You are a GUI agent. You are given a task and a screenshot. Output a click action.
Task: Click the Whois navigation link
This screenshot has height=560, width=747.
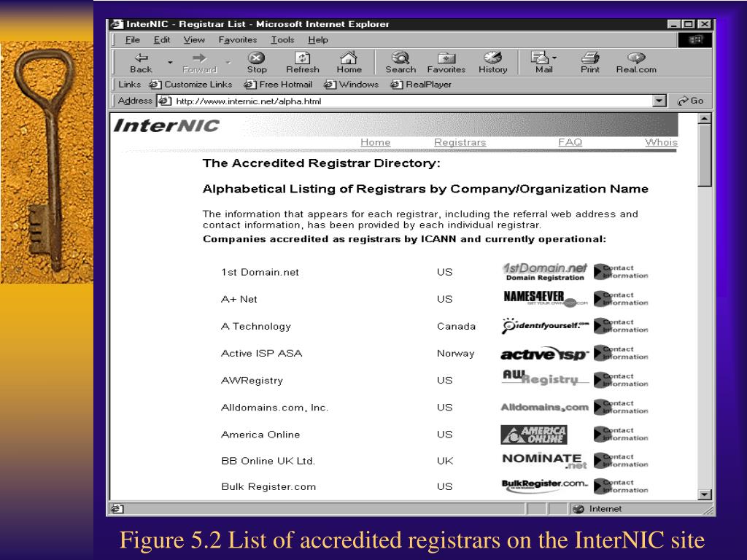661,142
